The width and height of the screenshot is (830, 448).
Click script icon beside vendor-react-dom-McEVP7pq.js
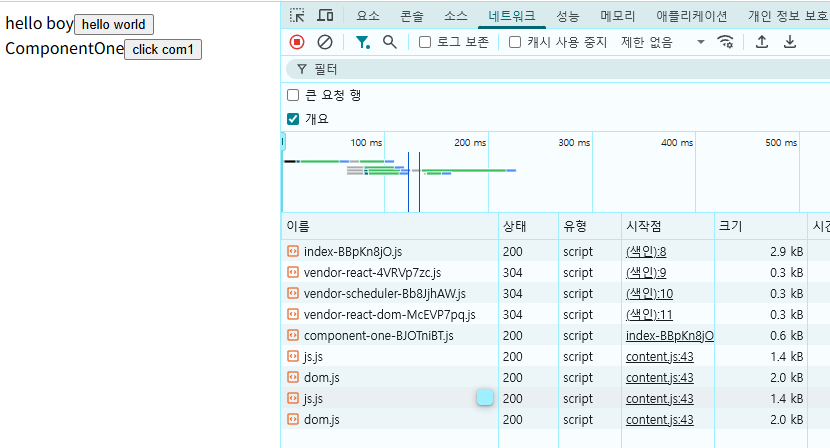point(293,314)
